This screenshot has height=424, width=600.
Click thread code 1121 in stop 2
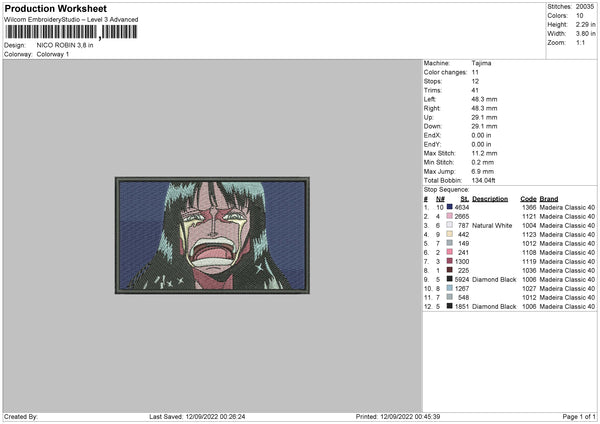(529, 217)
